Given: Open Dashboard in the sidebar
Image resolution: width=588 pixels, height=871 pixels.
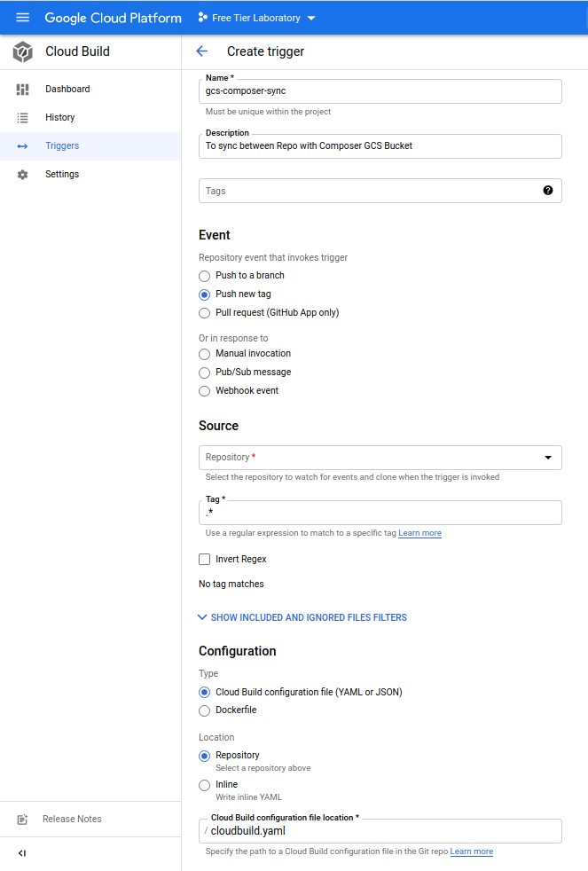Looking at the screenshot, I should (x=90, y=90).
